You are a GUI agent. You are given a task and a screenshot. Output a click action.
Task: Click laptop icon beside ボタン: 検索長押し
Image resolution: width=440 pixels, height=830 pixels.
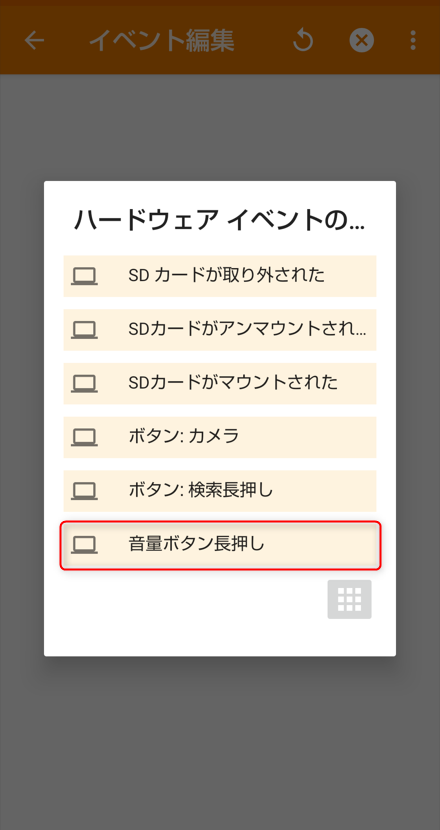[84, 491]
